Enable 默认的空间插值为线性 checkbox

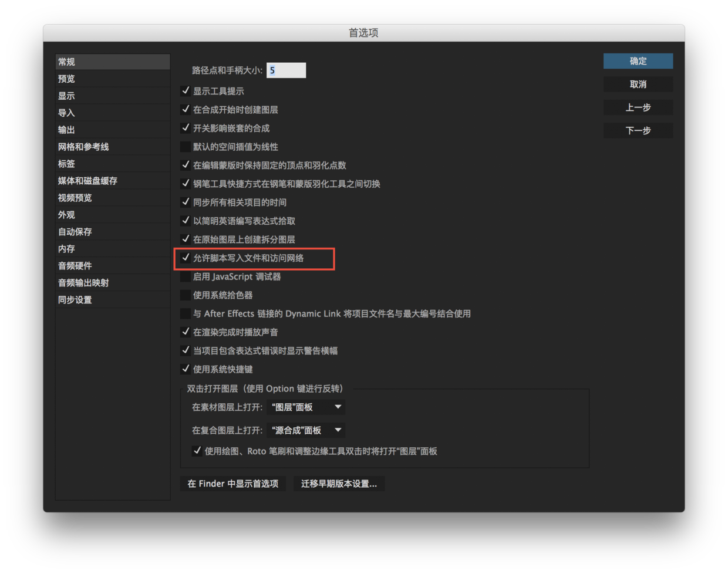pos(186,147)
